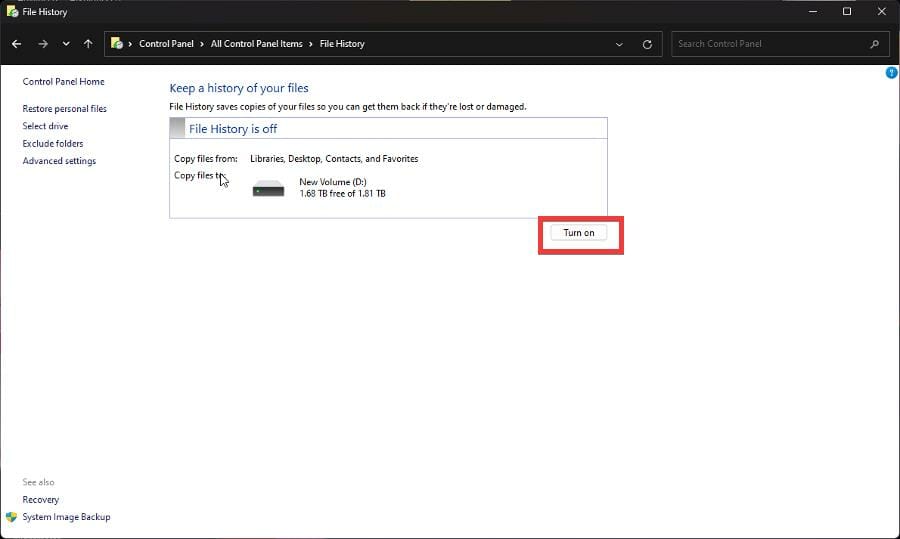Expand chevron after All Control Panel Items

[x=311, y=44]
